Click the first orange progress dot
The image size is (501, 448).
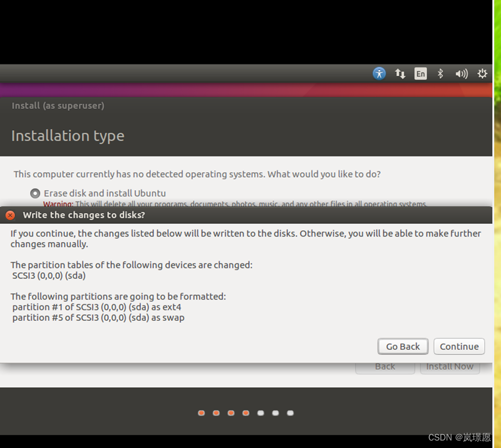pos(201,413)
